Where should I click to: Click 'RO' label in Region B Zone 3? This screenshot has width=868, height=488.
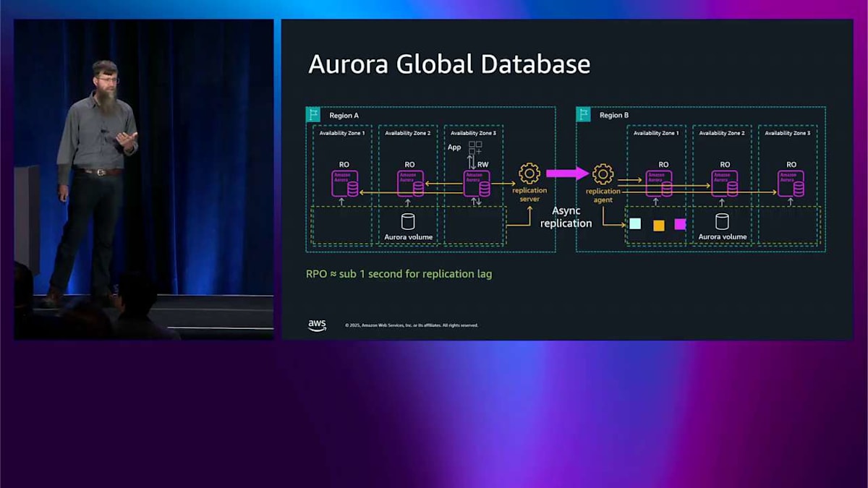click(x=791, y=165)
